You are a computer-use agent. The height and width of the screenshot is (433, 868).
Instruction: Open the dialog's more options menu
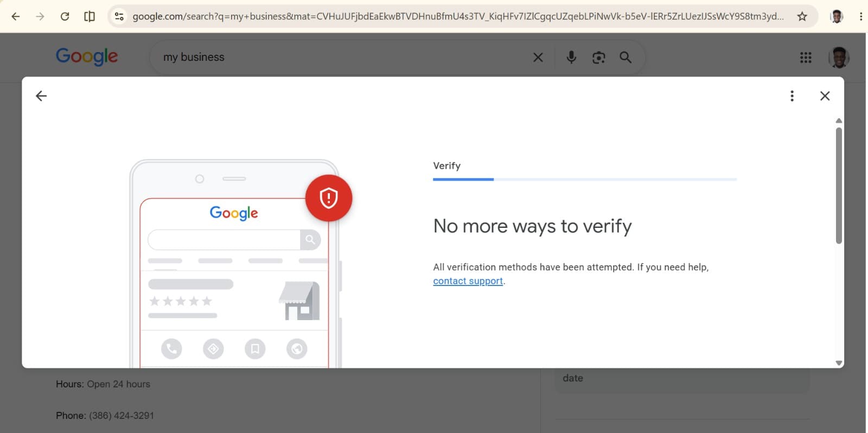[x=792, y=96]
